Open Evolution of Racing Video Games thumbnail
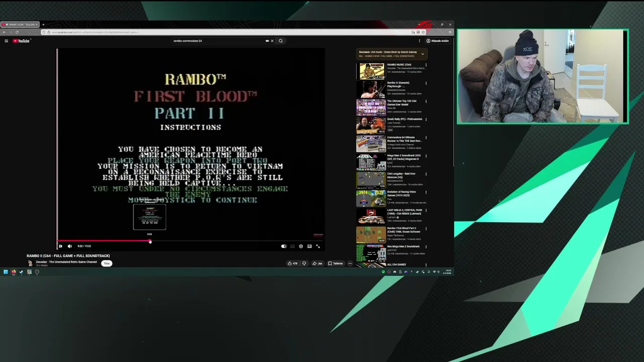644x362 pixels. click(x=371, y=198)
